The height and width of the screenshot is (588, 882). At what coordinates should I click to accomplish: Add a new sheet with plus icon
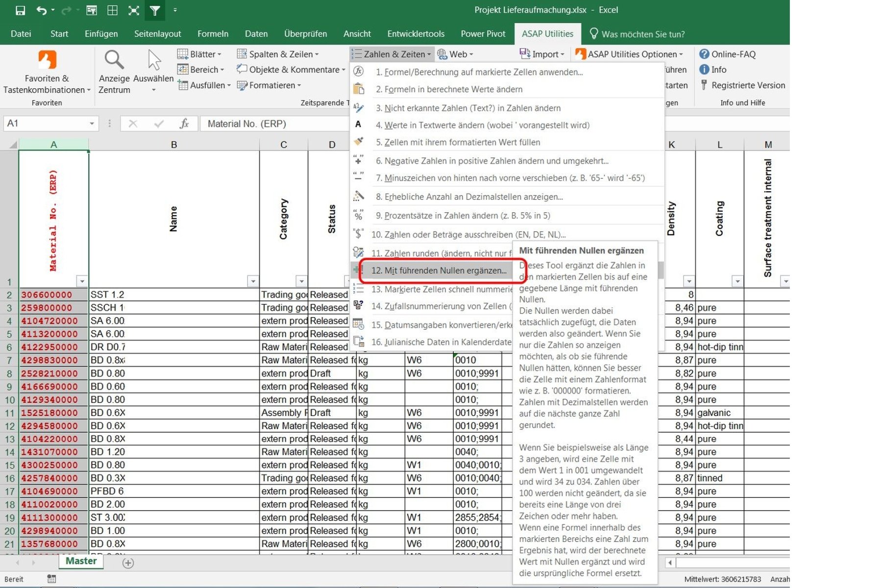click(x=128, y=563)
